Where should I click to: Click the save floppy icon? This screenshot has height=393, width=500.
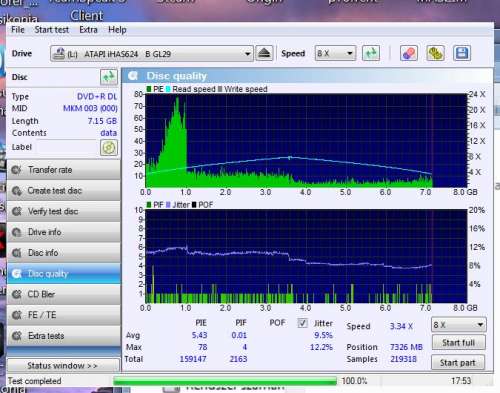pyautogui.click(x=462, y=53)
